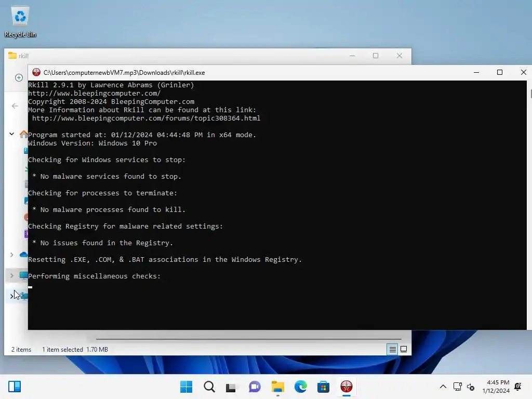Click the console vertical scrollbar thumb
The height and width of the screenshot is (399, 532).
(531, 94)
